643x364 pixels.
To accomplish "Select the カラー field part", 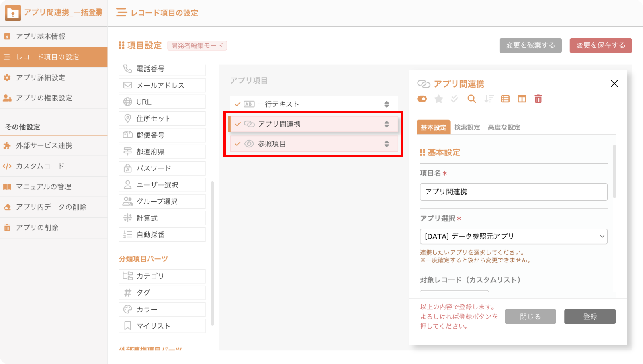I will tap(162, 309).
